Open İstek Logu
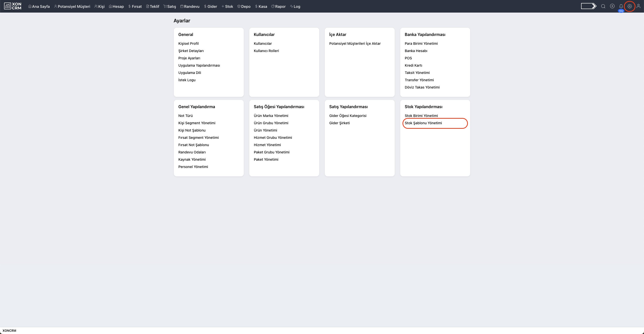This screenshot has width=644, height=334. [x=187, y=80]
